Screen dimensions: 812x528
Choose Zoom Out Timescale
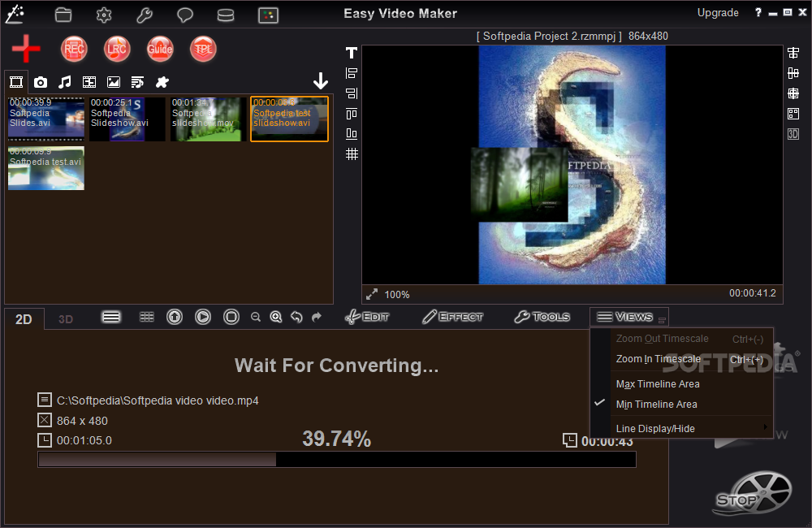[x=689, y=339]
